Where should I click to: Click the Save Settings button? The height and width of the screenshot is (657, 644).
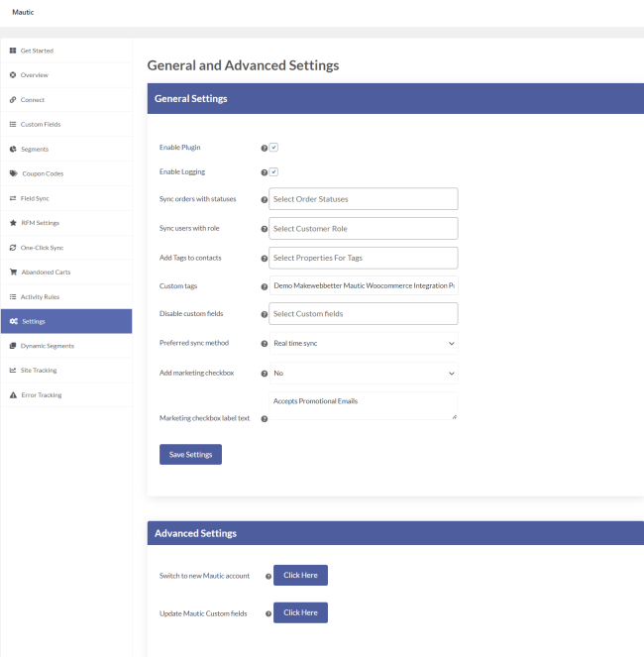[x=190, y=454]
